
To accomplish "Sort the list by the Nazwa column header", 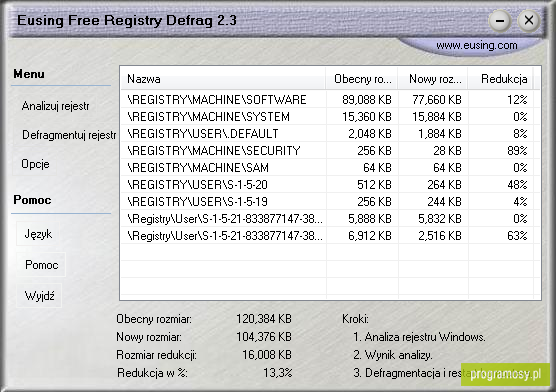I will tap(223, 79).
